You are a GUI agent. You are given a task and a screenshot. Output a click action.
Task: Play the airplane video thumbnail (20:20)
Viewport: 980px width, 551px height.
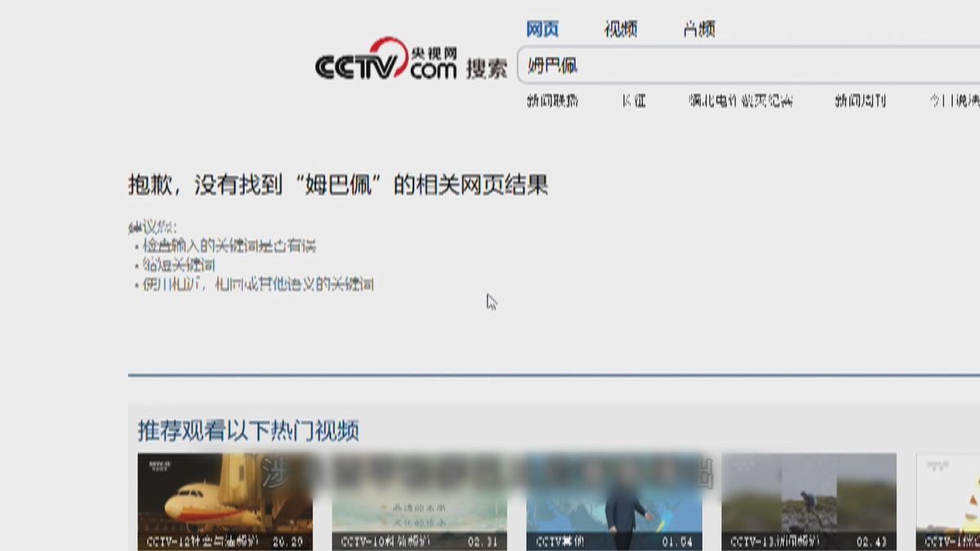[225, 502]
